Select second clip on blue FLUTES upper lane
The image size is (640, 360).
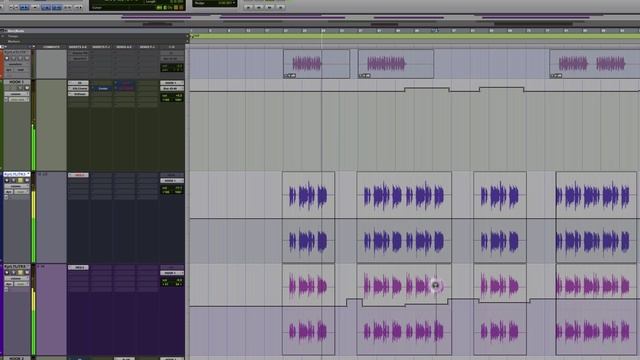[404, 195]
